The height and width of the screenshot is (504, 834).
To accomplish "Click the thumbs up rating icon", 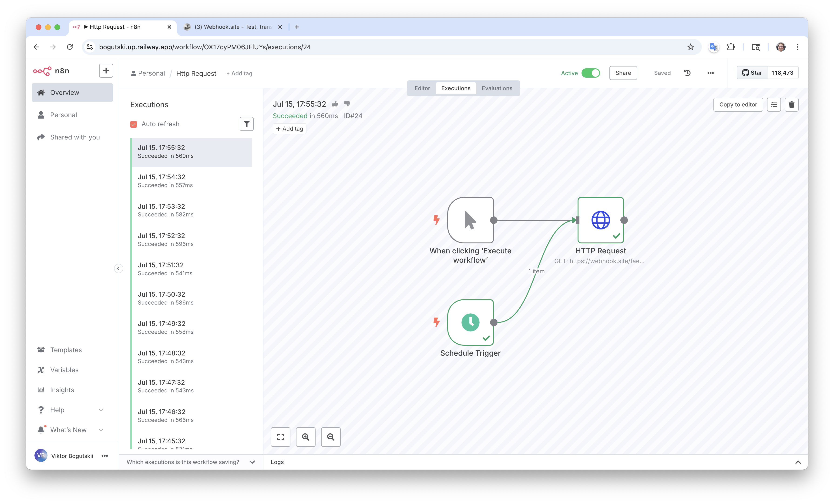I will point(335,104).
